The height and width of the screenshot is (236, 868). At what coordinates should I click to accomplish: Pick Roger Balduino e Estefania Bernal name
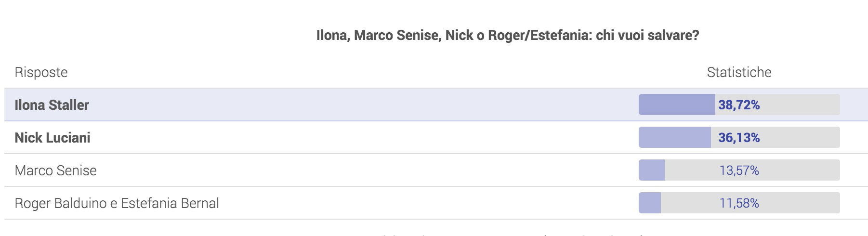117,203
